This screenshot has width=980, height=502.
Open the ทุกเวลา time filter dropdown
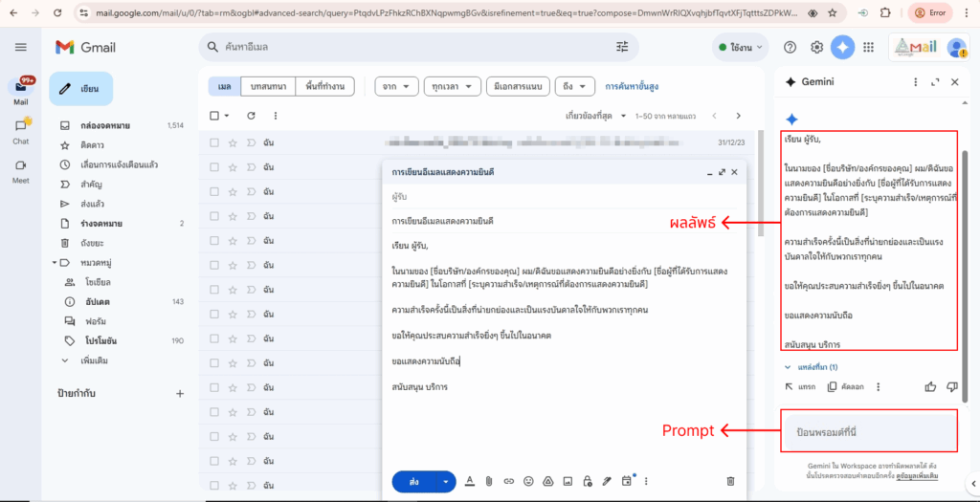(451, 86)
